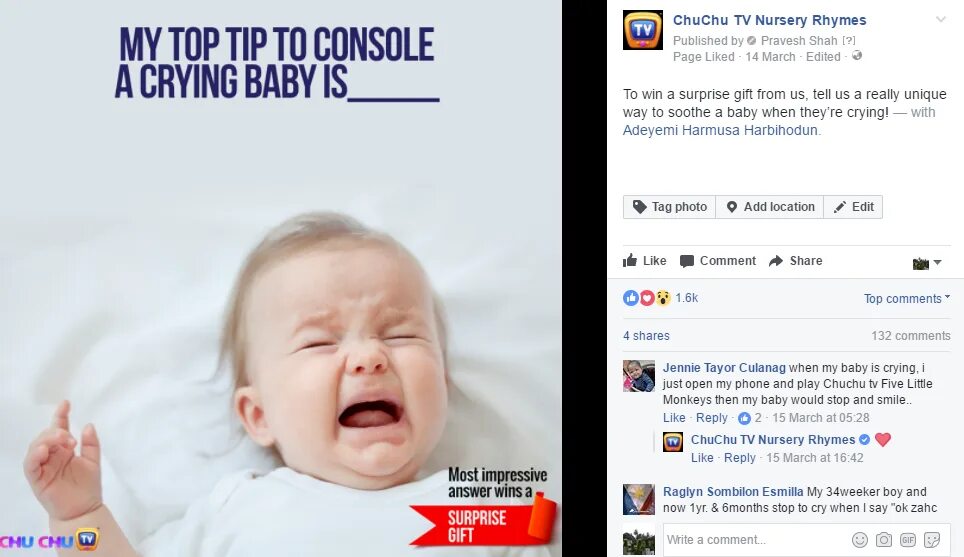Click the heart reaction on ChuChu reply
The height and width of the screenshot is (557, 964).
pos(883,440)
